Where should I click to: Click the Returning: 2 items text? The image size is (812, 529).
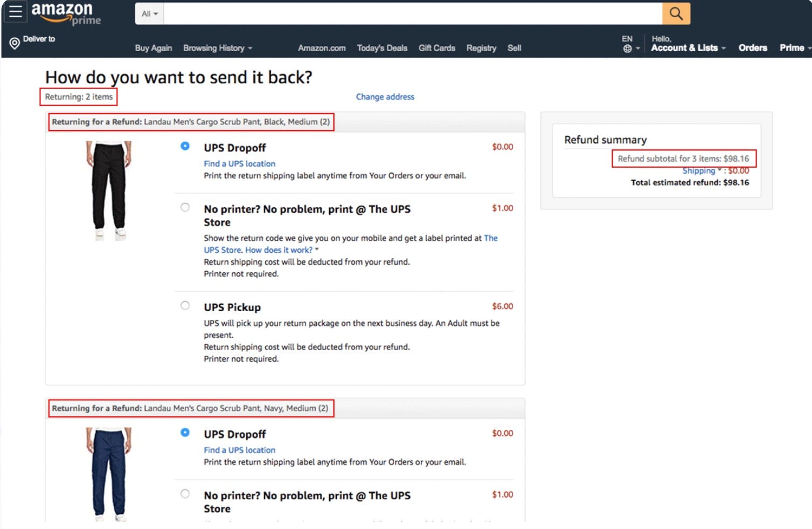(79, 97)
